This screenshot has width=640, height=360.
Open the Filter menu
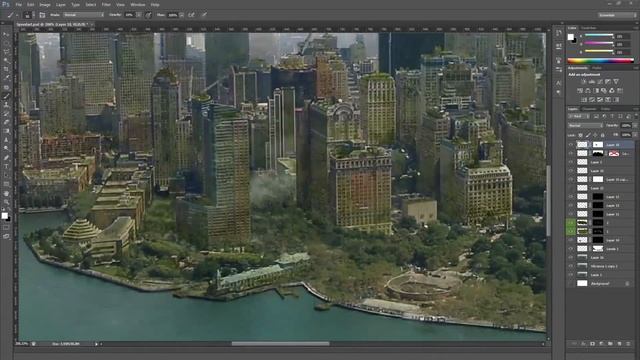(x=106, y=5)
